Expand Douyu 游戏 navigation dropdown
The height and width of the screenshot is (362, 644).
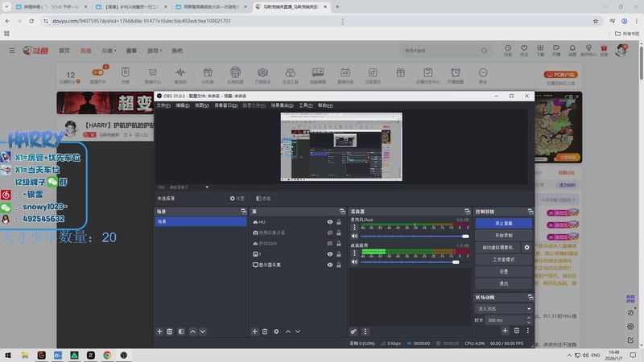point(155,51)
